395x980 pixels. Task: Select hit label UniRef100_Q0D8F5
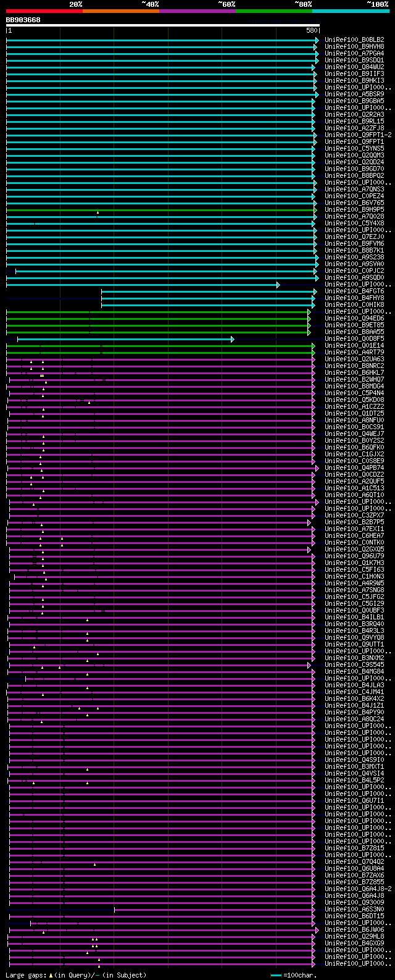click(354, 338)
